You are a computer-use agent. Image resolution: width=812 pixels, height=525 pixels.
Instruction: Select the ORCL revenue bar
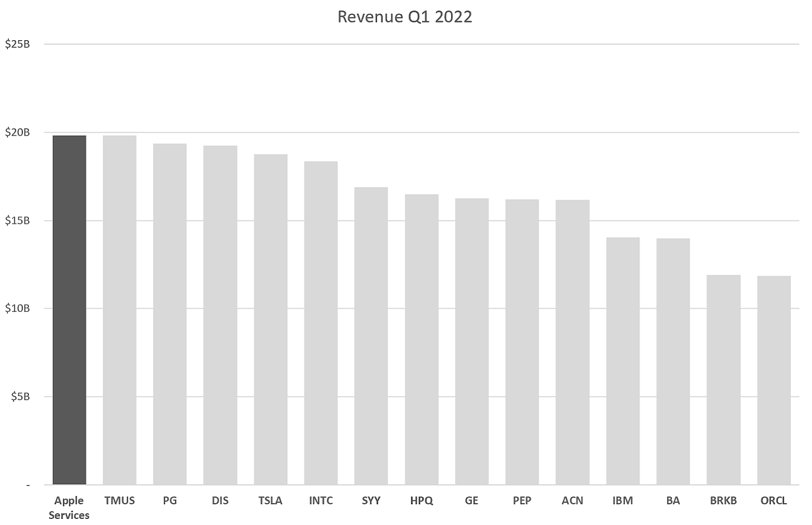[774, 380]
